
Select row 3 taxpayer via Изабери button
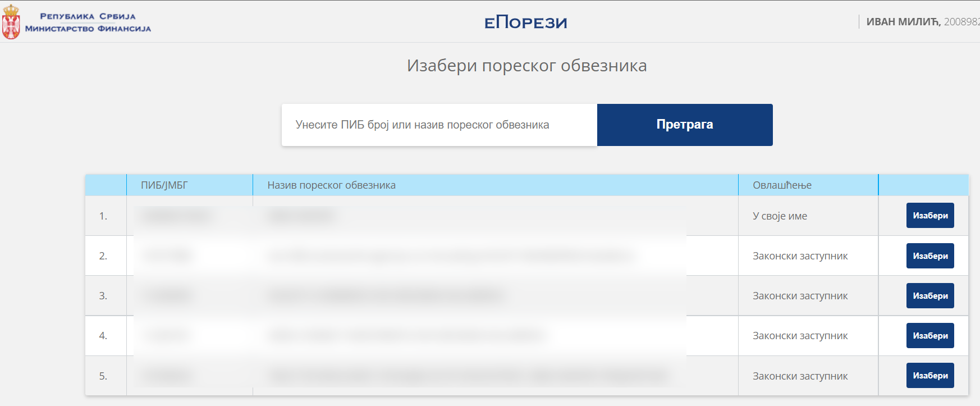tap(930, 295)
